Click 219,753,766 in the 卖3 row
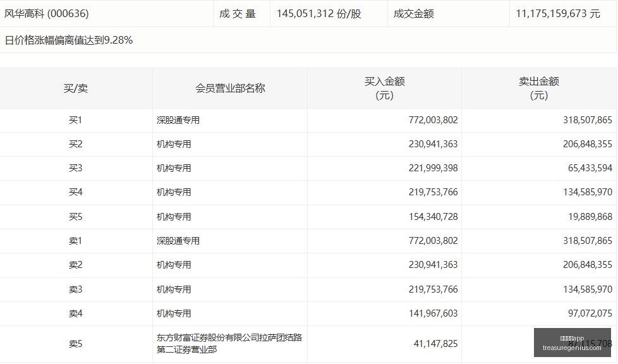 click(433, 289)
